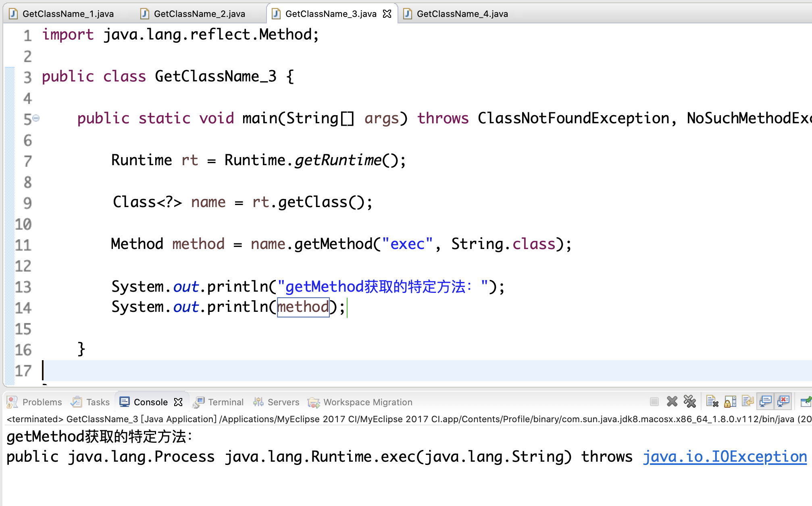The width and height of the screenshot is (812, 506).
Task: Click the Java file icon on GetClassName_2.java tab
Action: pyautogui.click(x=145, y=14)
